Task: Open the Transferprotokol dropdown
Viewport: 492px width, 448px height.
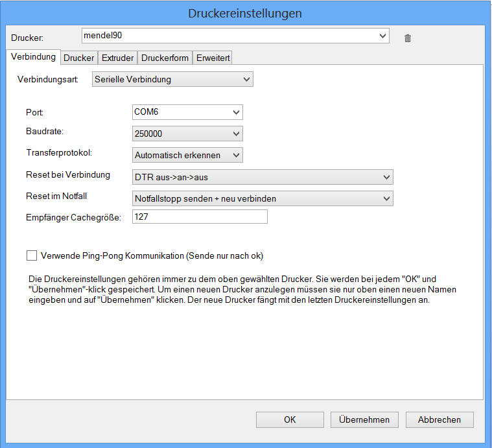Action: 235,155
